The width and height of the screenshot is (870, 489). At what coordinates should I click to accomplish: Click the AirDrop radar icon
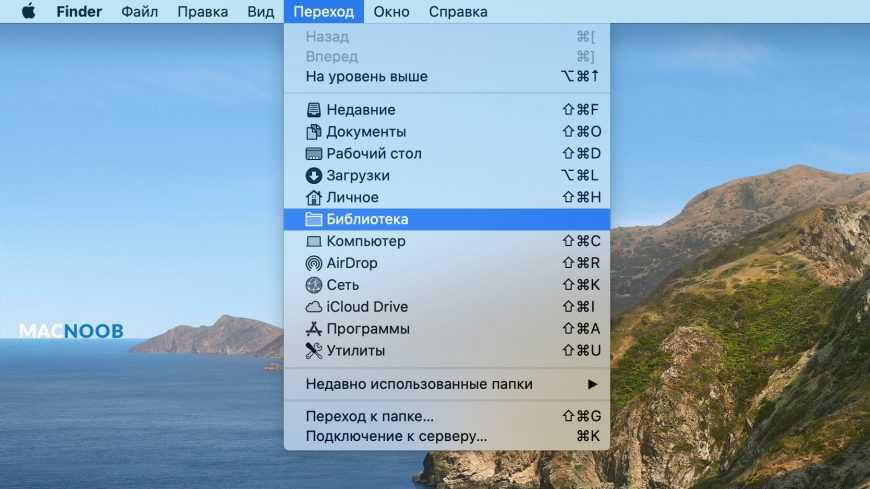[313, 263]
